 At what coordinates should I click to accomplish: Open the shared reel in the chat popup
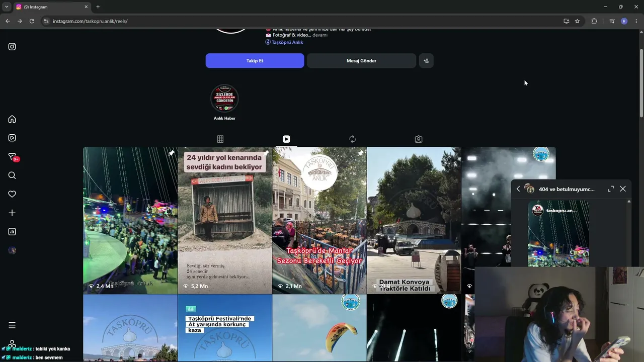point(558,234)
